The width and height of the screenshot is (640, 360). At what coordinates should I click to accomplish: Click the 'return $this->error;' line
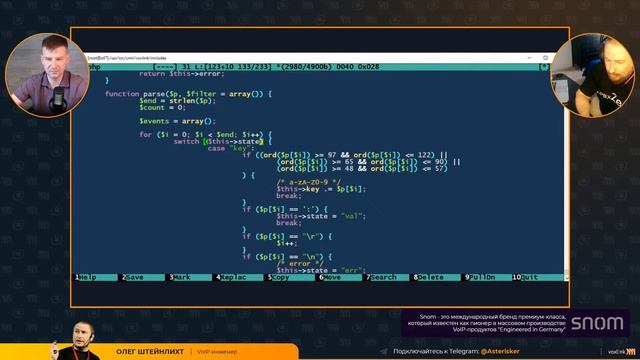point(182,74)
